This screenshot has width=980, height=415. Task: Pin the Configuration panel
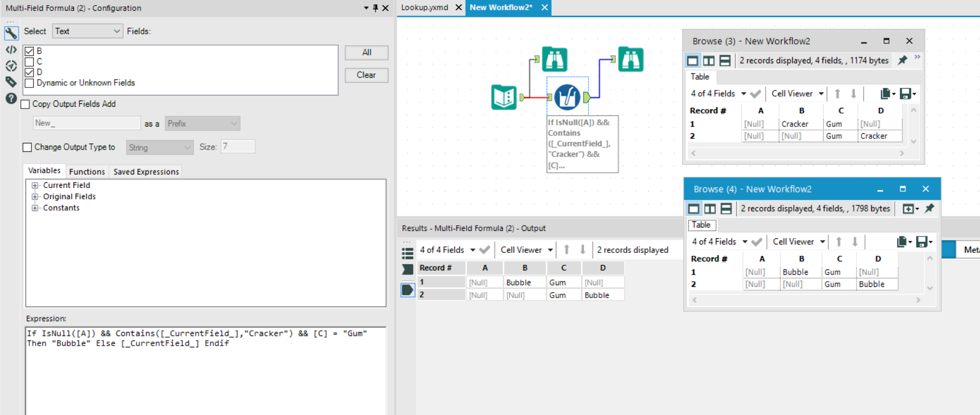click(376, 8)
